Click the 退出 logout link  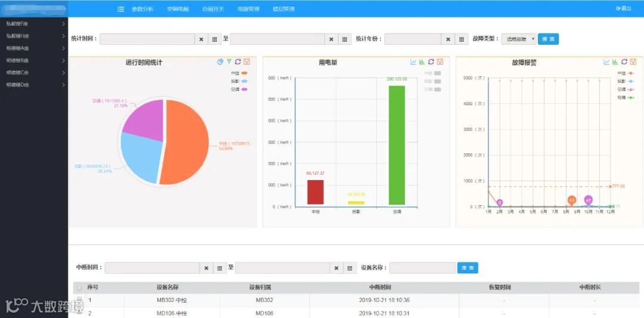coord(624,8)
